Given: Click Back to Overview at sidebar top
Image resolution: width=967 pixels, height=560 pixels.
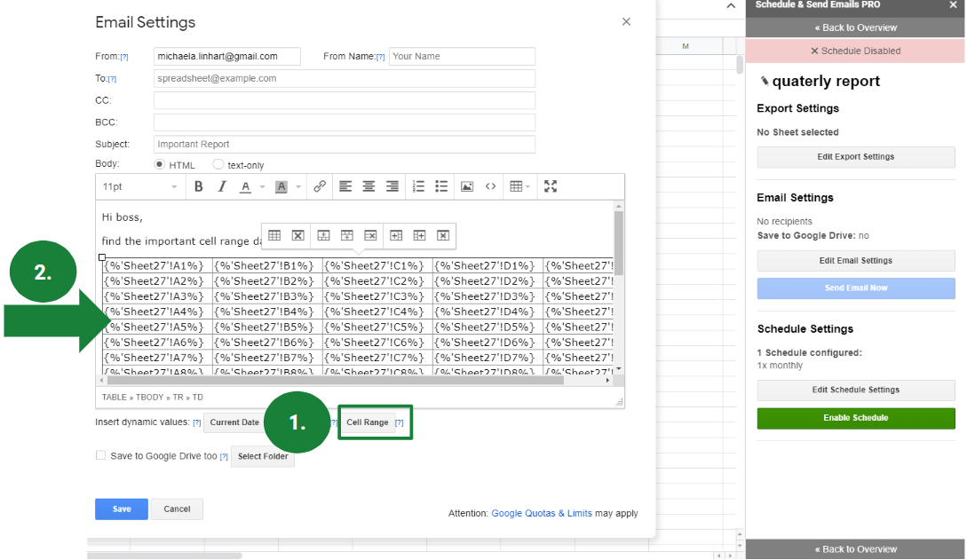Looking at the screenshot, I should point(855,28).
